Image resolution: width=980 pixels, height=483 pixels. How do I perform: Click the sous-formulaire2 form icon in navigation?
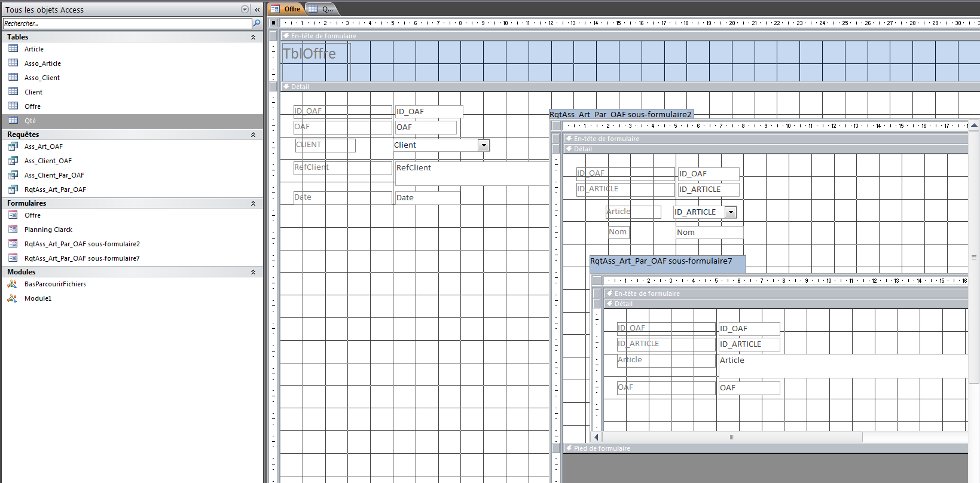(x=13, y=243)
